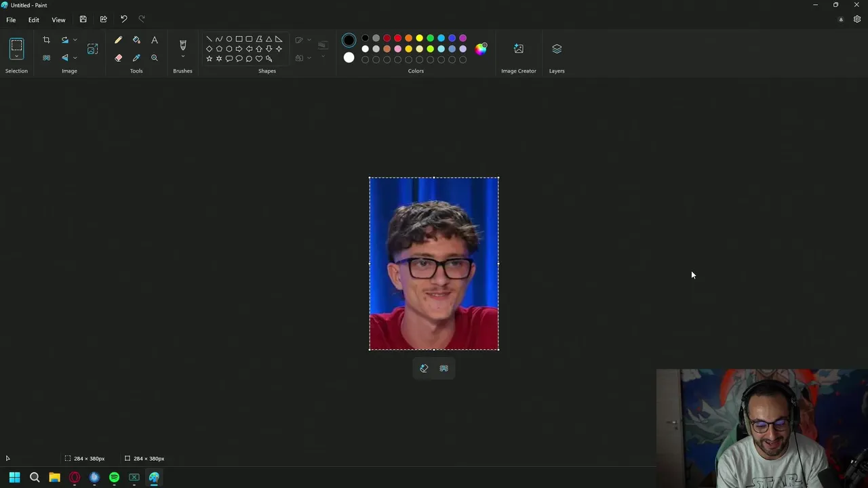Expand the Flip dropdown arrow

click(x=75, y=58)
